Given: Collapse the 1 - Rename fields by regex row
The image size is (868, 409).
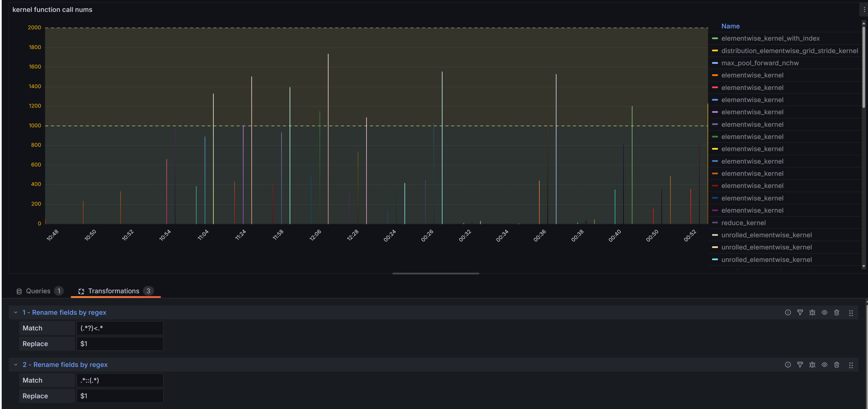Looking at the screenshot, I should (15, 312).
